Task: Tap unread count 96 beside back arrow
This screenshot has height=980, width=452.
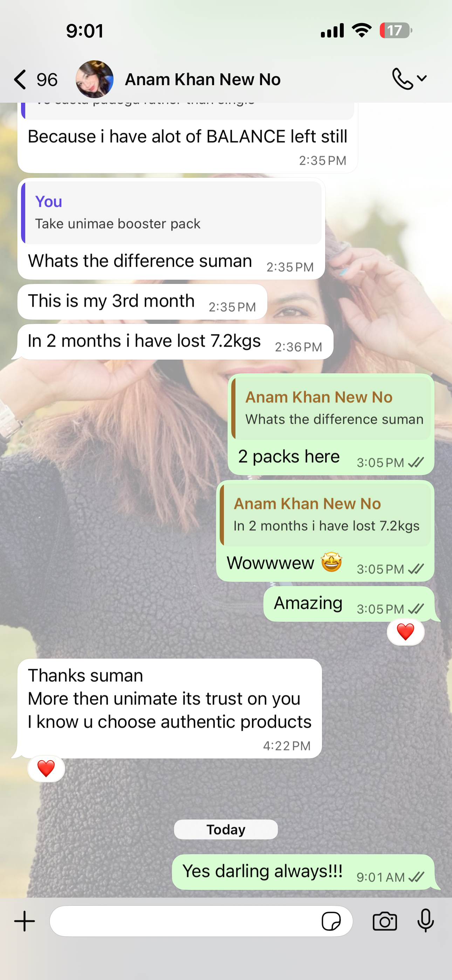Action: coord(47,80)
